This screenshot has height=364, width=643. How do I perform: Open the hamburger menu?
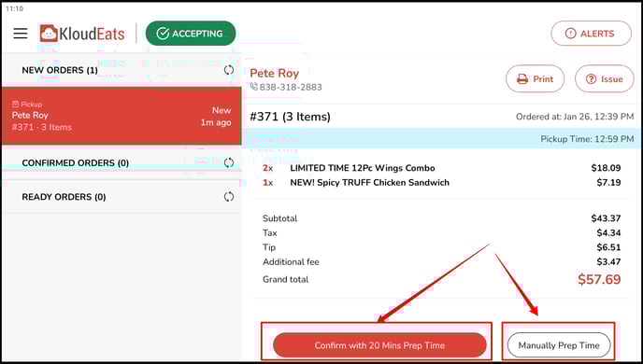pos(21,34)
